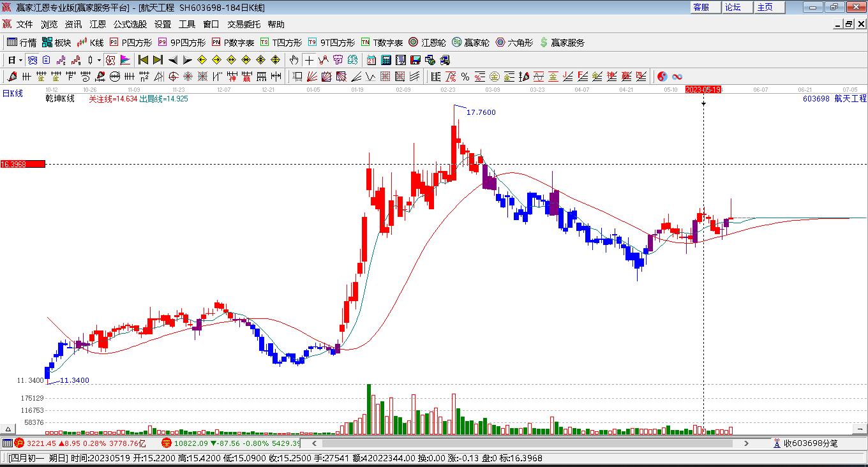Click the red 16.3968 price marker
The image size is (868, 467).
click(x=22, y=164)
